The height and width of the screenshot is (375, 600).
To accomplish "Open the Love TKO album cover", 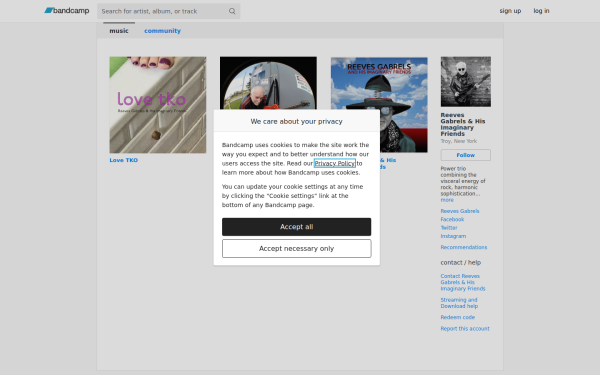I will tap(158, 105).
